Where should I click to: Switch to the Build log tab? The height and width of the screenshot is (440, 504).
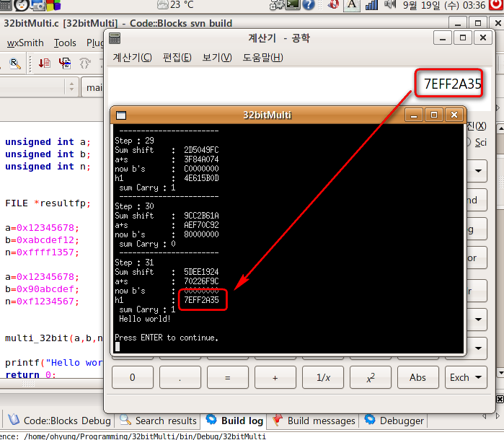click(x=234, y=421)
